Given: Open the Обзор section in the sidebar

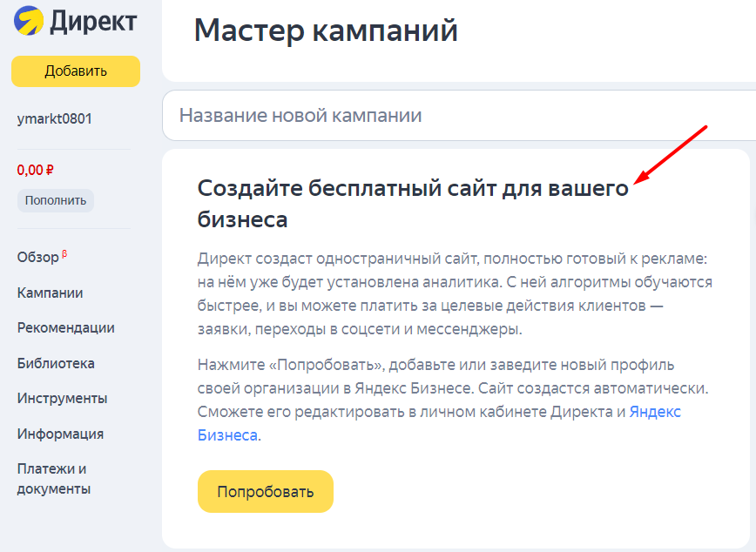Looking at the screenshot, I should coord(37,258).
